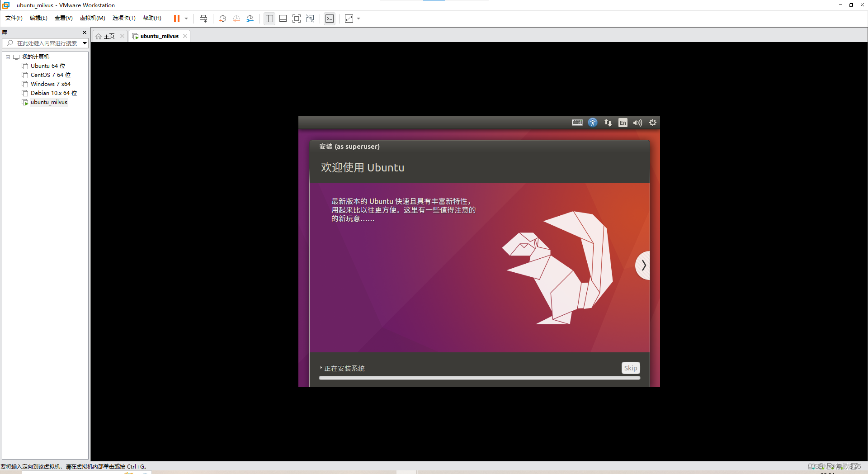Open the library search filter dropdown

click(x=85, y=43)
